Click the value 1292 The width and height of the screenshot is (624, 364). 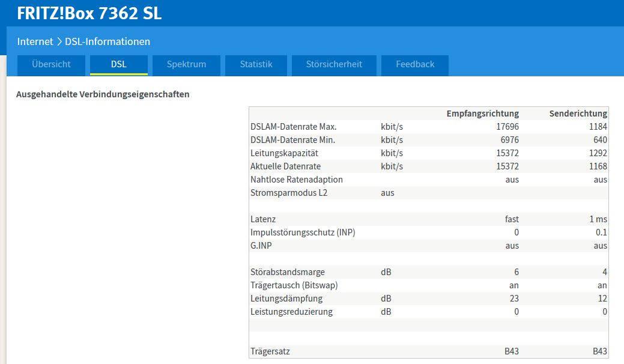(598, 153)
